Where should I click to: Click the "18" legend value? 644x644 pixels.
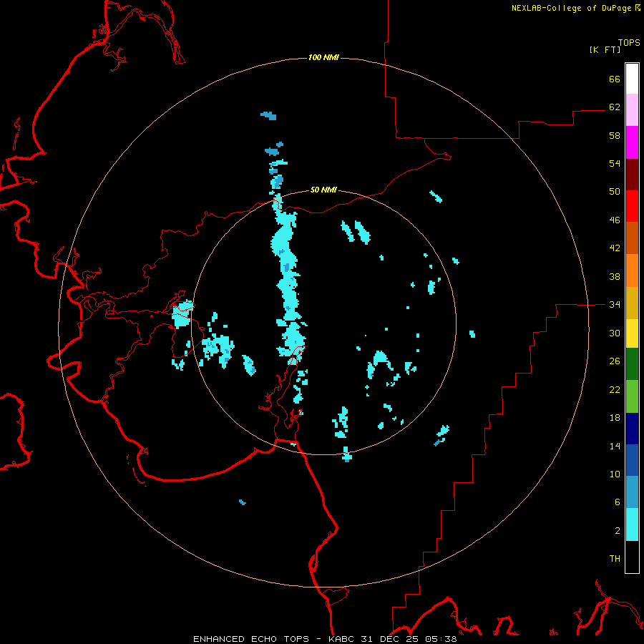(615, 418)
